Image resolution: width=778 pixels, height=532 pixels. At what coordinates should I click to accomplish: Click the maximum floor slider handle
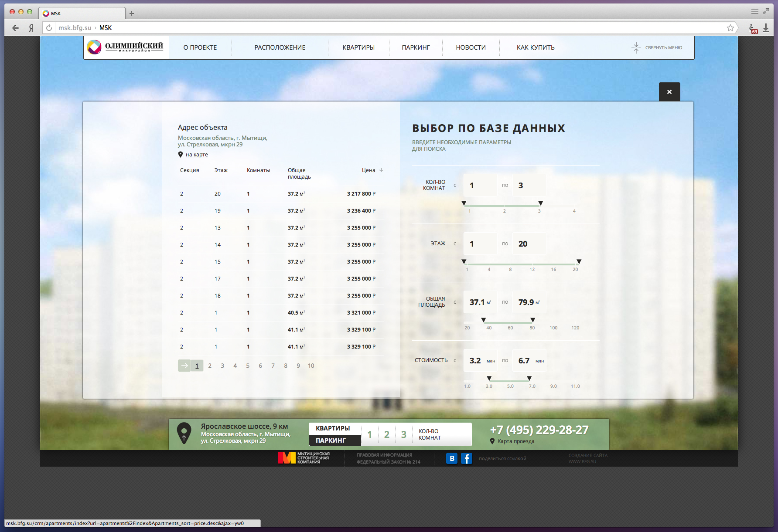coord(579,262)
